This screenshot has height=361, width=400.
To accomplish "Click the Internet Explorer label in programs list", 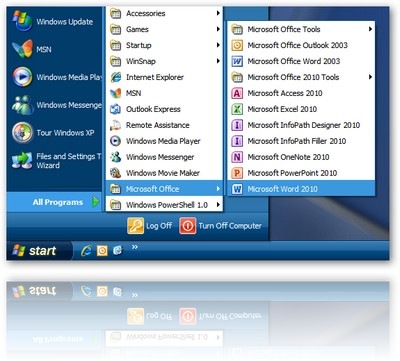I will [x=155, y=77].
